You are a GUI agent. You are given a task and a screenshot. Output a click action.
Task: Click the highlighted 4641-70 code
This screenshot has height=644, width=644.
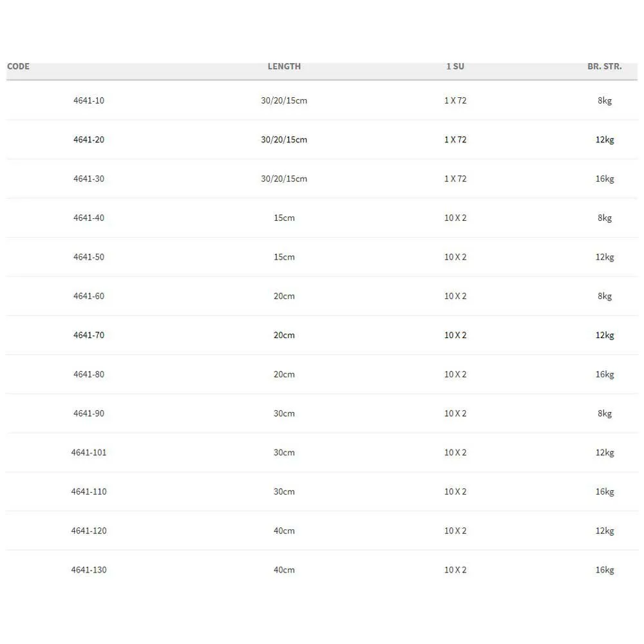(89, 336)
